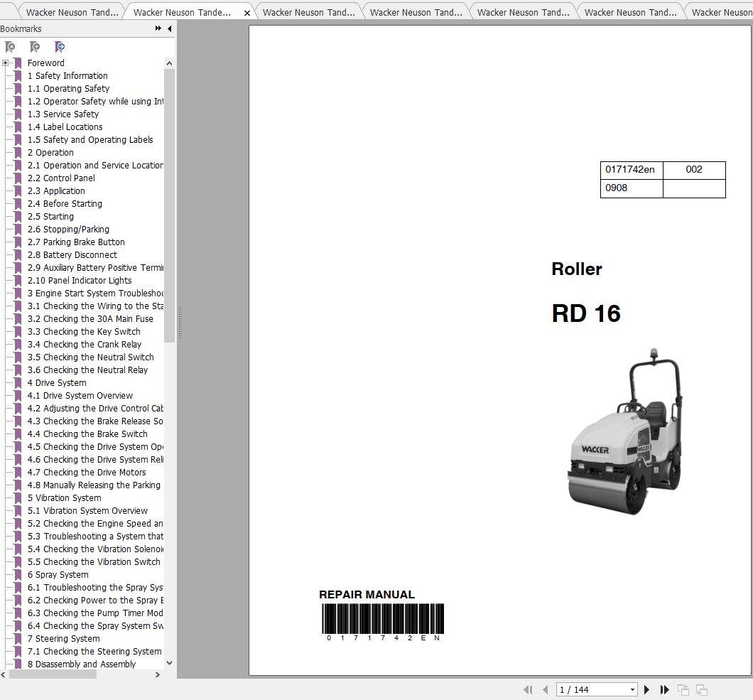This screenshot has width=753, height=700.
Task: Open the 4 Drive System bookmark
Action: 57,382
